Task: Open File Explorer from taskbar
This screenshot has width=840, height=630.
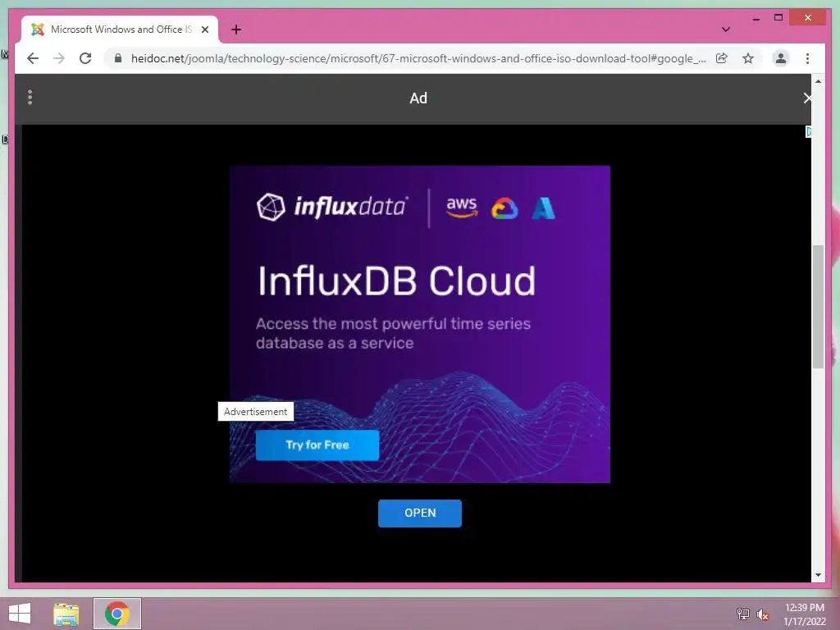Action: coord(66,614)
